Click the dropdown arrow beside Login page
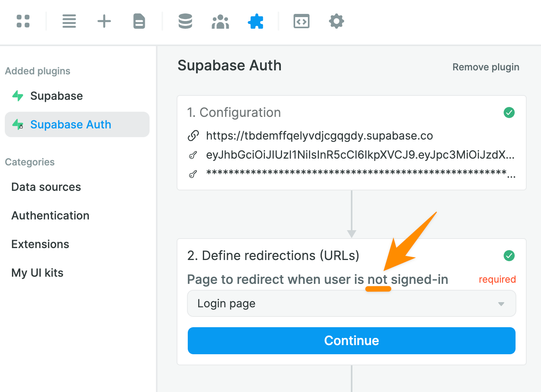The image size is (541, 392). (x=501, y=304)
